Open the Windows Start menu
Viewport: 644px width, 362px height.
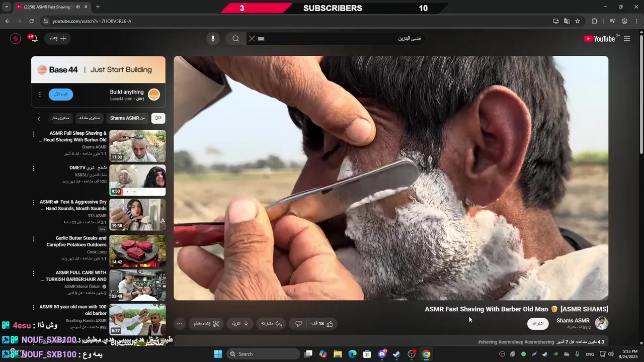click(218, 354)
